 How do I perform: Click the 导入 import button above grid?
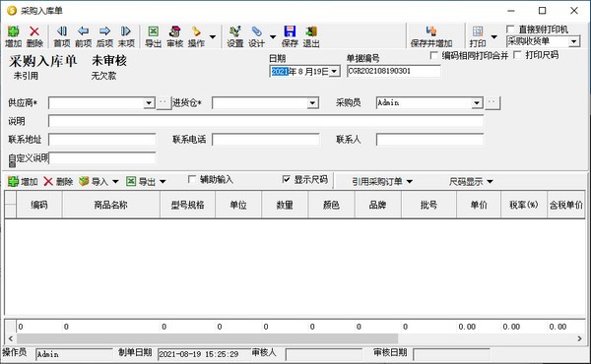(x=98, y=181)
